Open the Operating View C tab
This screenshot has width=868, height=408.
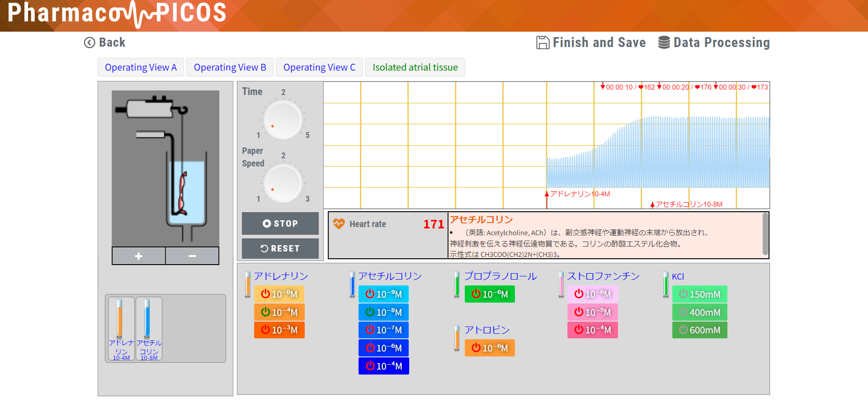click(319, 67)
